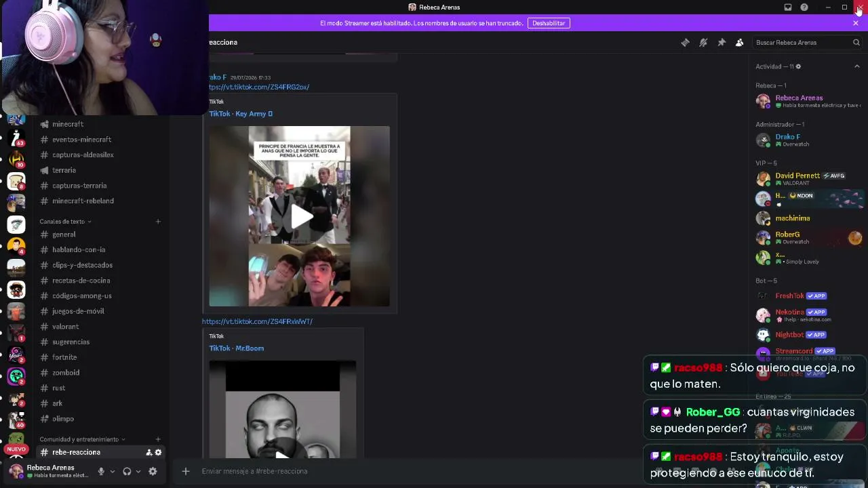
Task: Open RoberG member entry
Action: point(808,238)
